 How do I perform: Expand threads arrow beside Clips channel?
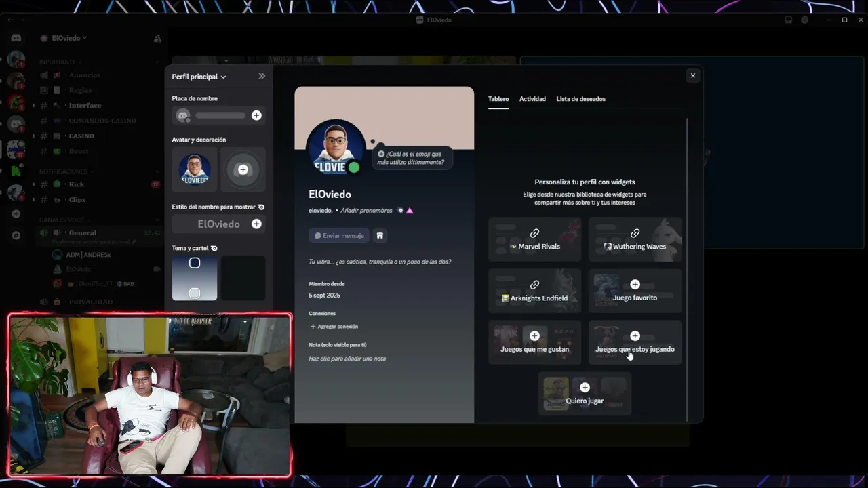34,200
